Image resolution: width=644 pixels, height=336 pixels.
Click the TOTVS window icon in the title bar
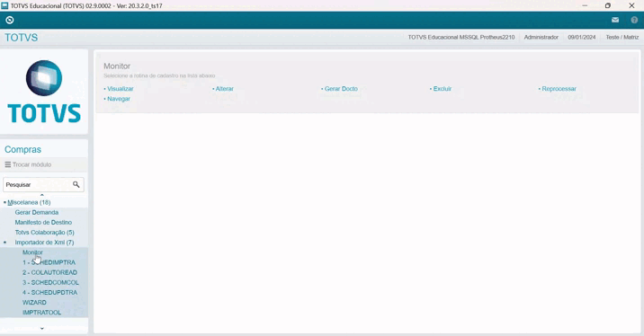pos(4,5)
